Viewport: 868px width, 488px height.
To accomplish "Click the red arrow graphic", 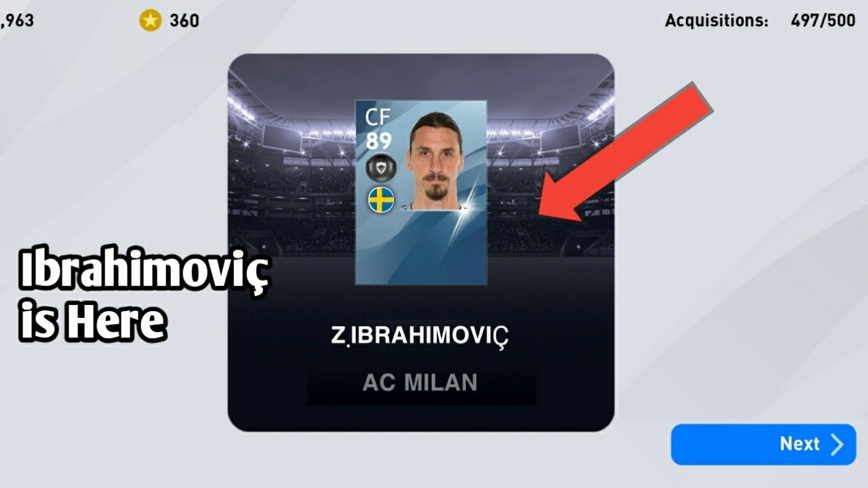I will (x=625, y=152).
